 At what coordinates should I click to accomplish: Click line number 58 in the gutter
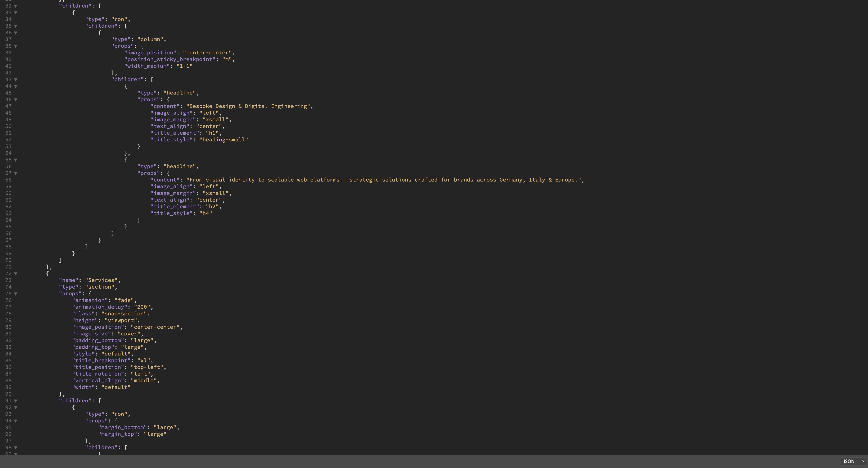8,180
